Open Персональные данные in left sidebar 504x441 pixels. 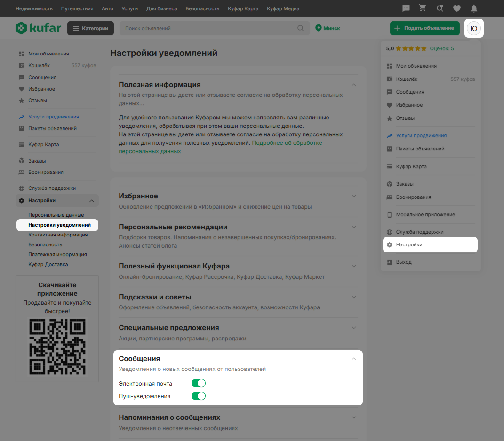coord(56,215)
